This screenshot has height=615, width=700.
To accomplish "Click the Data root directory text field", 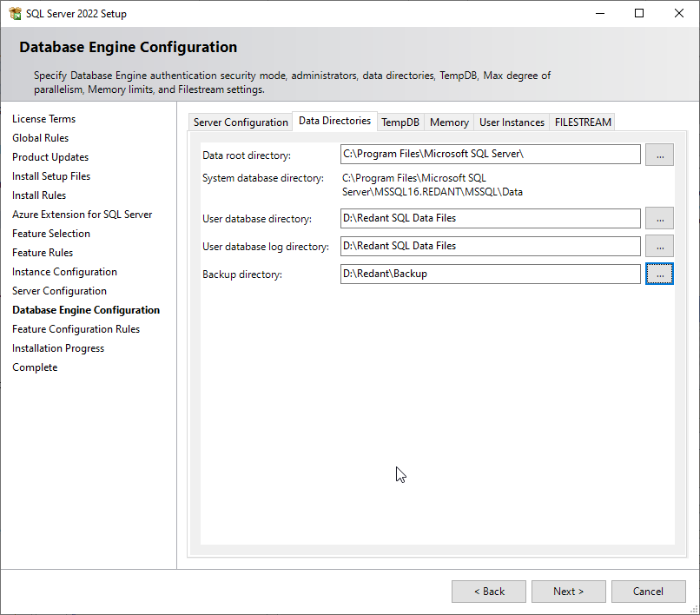I will point(491,155).
